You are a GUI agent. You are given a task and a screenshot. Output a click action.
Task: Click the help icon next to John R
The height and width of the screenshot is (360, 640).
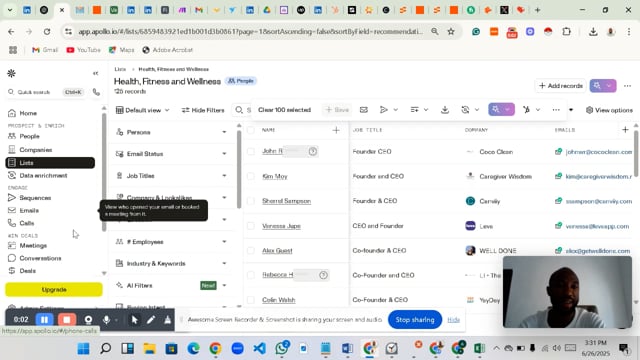point(313,151)
